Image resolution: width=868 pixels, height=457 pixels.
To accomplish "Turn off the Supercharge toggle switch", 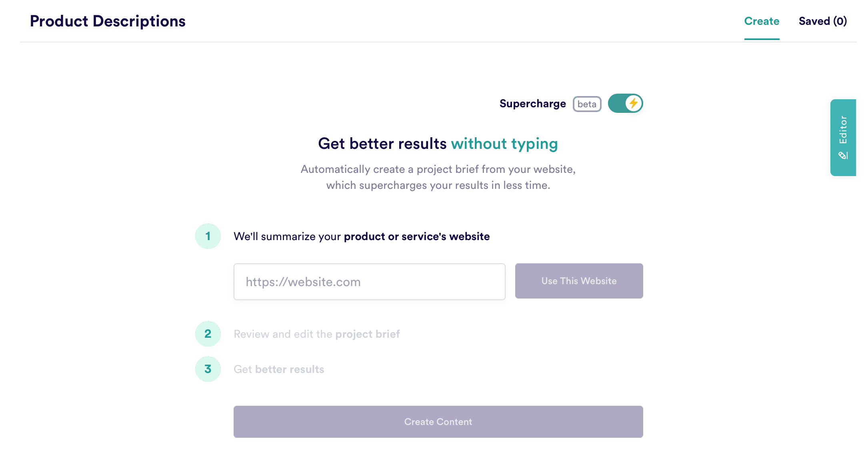I will [x=625, y=104].
